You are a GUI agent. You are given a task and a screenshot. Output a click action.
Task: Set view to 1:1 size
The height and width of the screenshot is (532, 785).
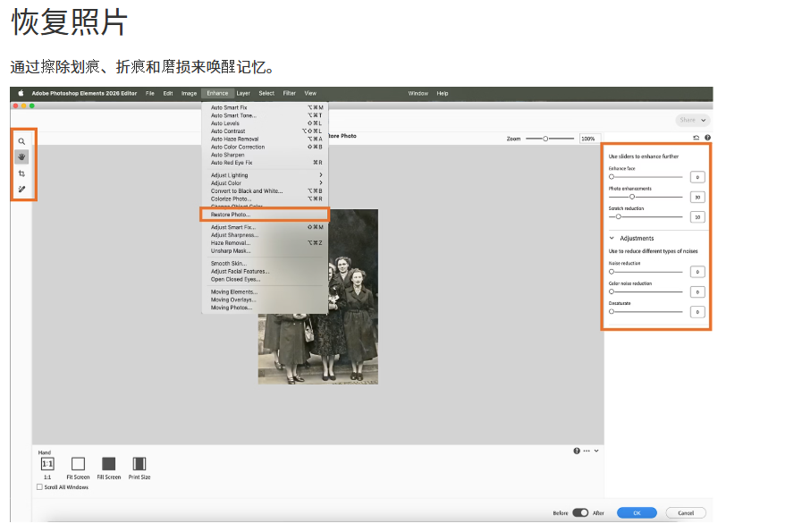47,464
